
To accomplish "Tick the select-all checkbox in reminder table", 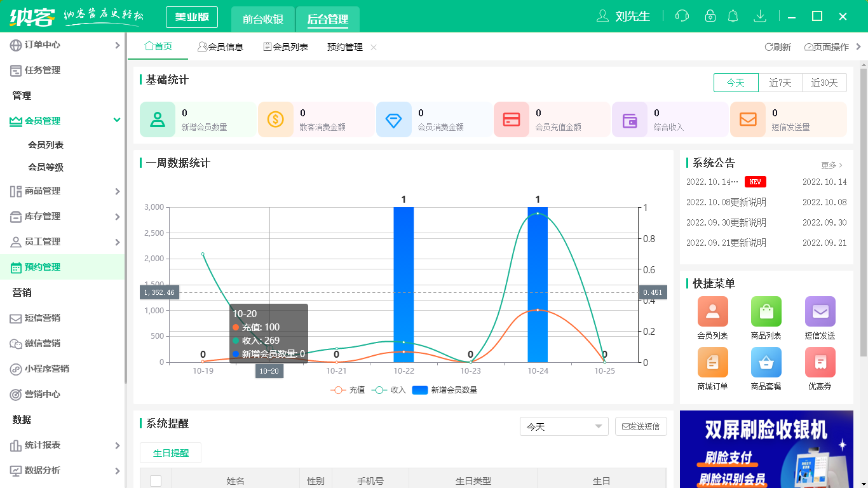I will coord(156,481).
